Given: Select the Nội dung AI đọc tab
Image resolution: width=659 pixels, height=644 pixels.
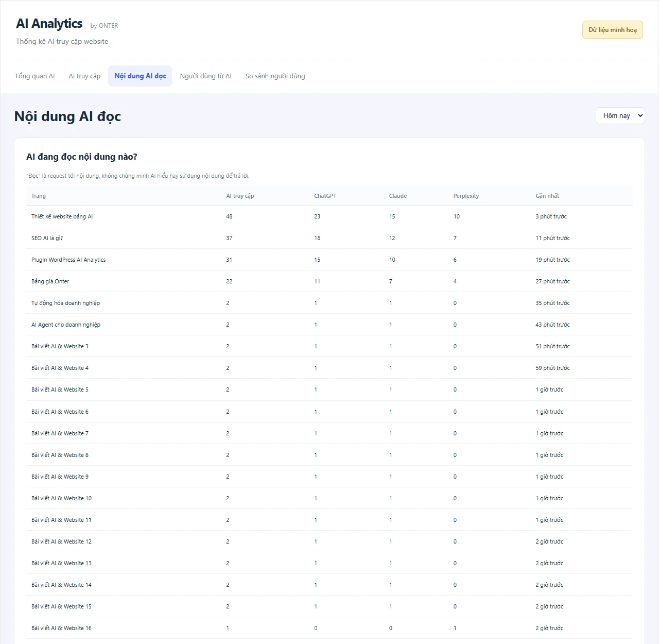Looking at the screenshot, I should [140, 76].
